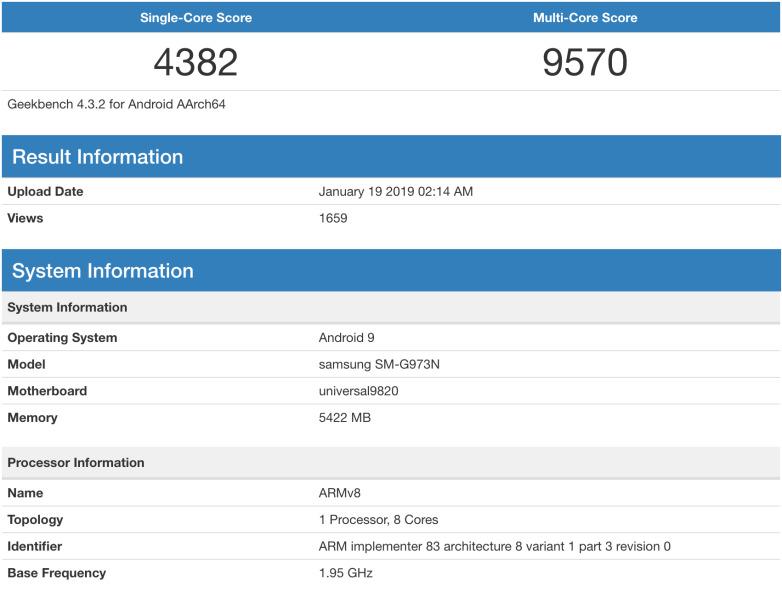Click the Geekbench 4.3.2 for Android text
This screenshot has height=592, width=782.
pyautogui.click(x=116, y=104)
